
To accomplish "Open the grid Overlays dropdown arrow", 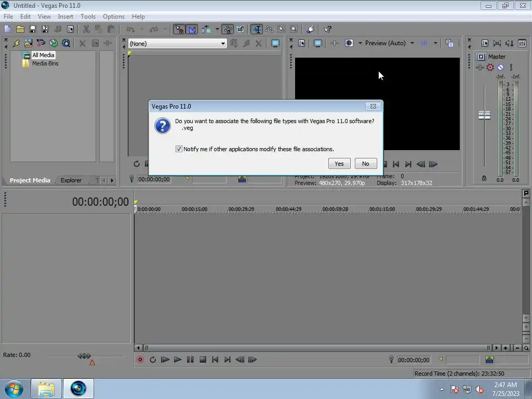I will (435, 43).
